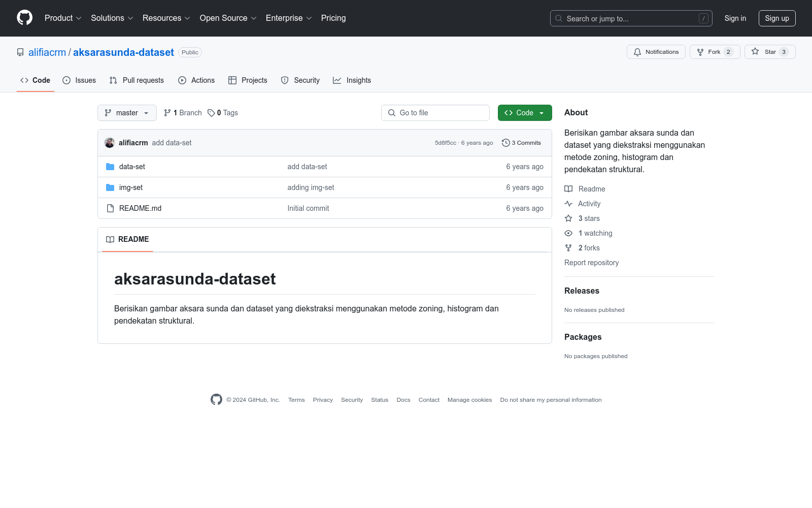Click the search magnifier icon in header
Screen dimensions: 812x508
coord(559,18)
